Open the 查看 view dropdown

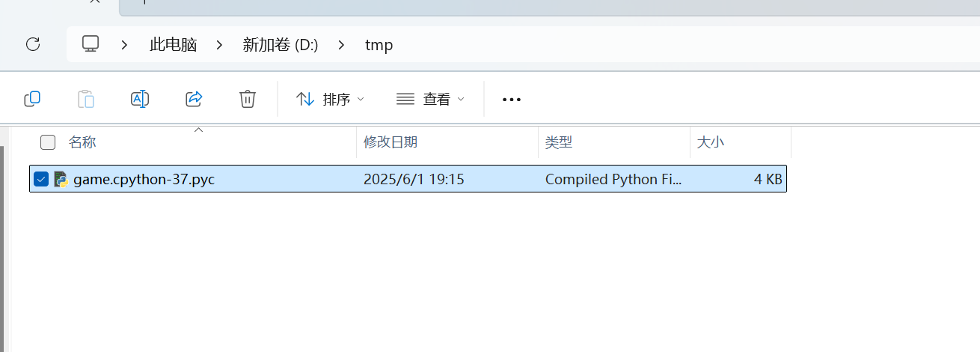coord(430,99)
